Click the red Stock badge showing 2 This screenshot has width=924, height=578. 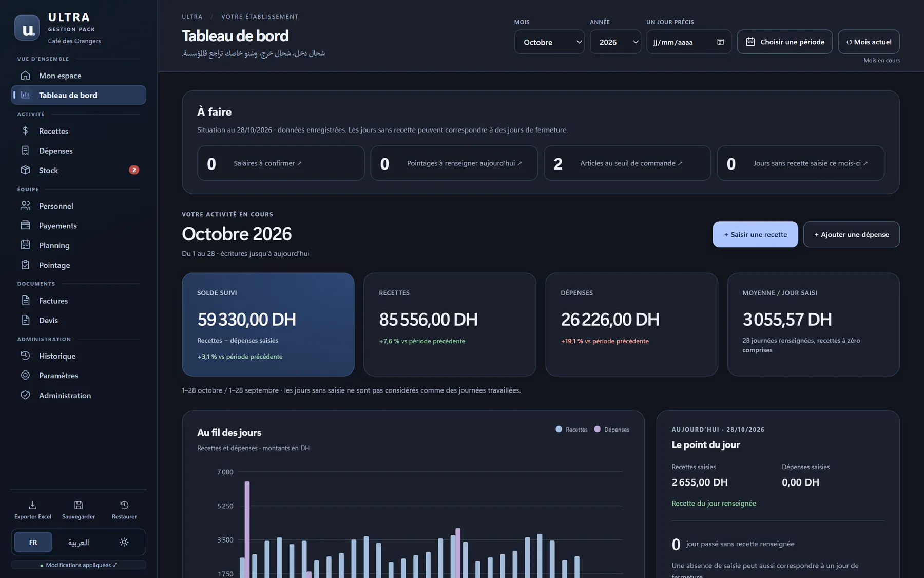coord(134,170)
